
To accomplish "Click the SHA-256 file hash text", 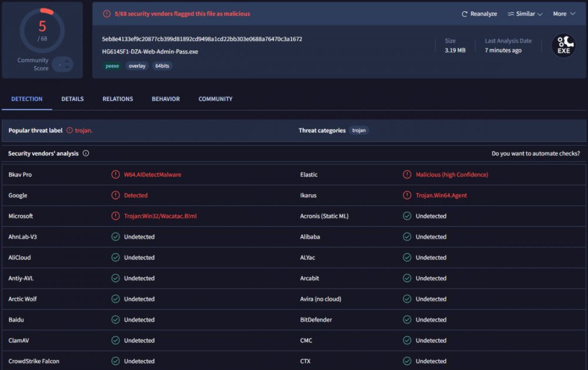I will pos(202,39).
